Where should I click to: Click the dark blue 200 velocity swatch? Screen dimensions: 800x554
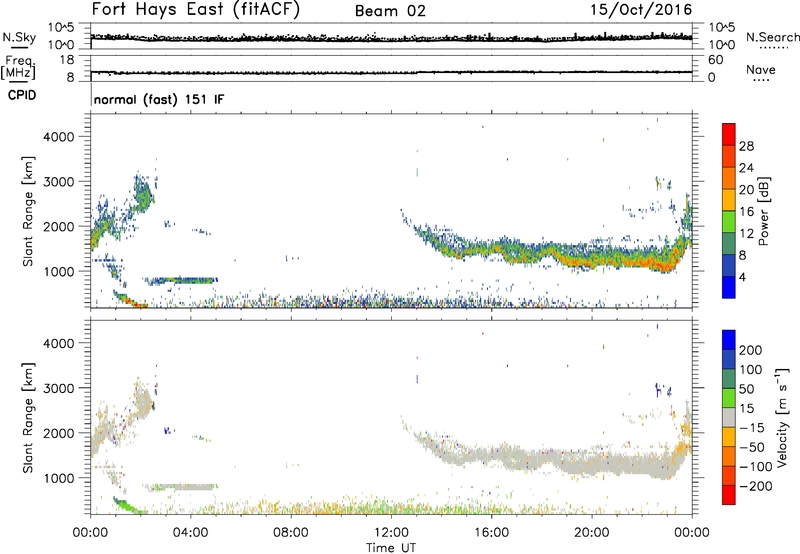pos(729,340)
